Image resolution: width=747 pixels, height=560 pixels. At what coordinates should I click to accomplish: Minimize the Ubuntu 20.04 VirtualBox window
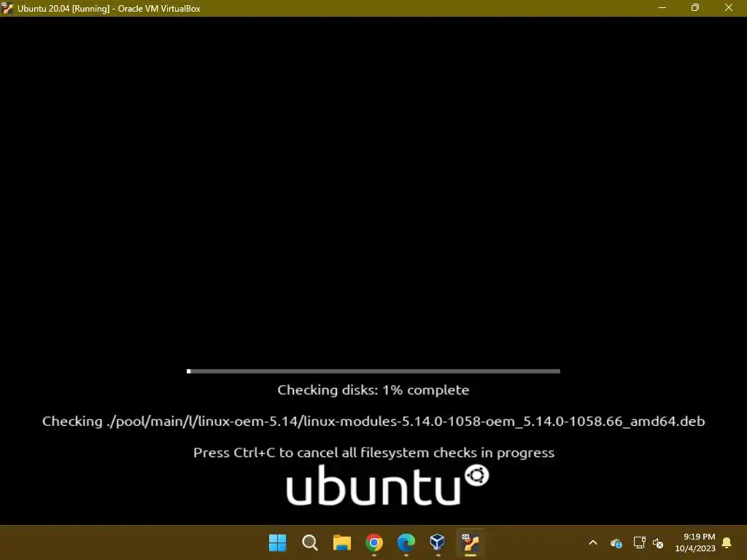tap(662, 7)
